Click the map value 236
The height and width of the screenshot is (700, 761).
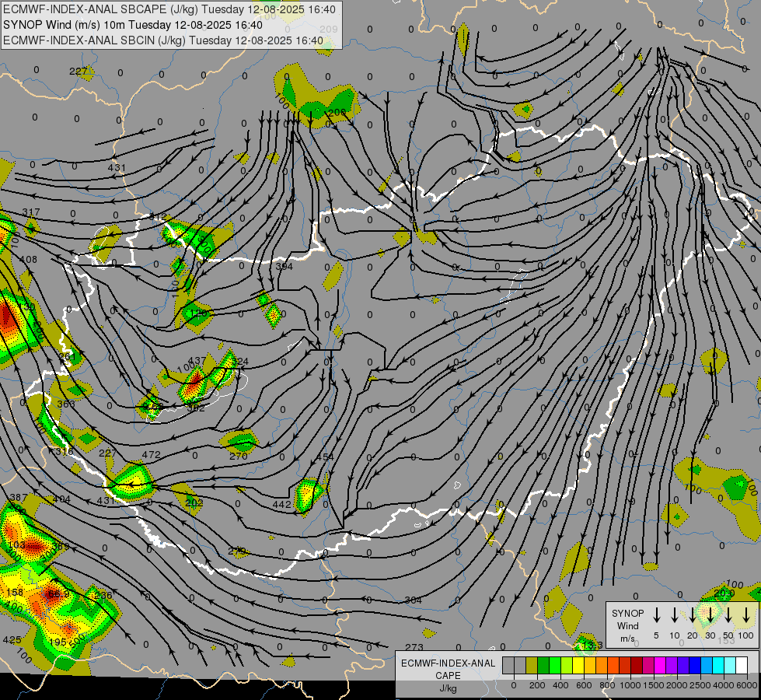pos(103,595)
